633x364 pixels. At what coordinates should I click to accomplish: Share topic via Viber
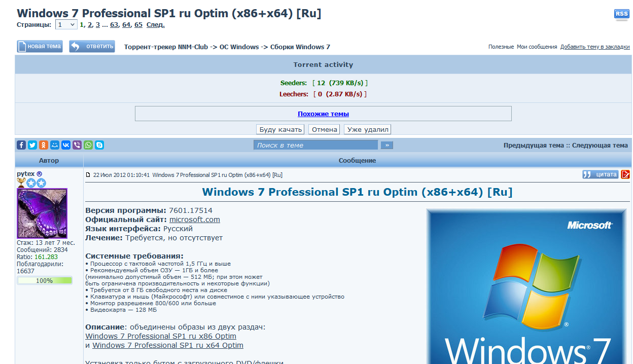[x=77, y=145]
